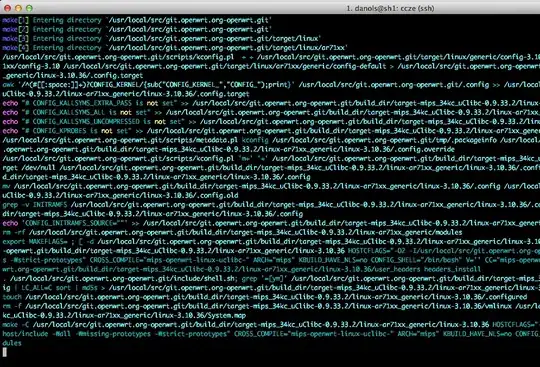
Task: Click the echo line 'CONFIG_KPROBES is not set'
Action: [271, 131]
